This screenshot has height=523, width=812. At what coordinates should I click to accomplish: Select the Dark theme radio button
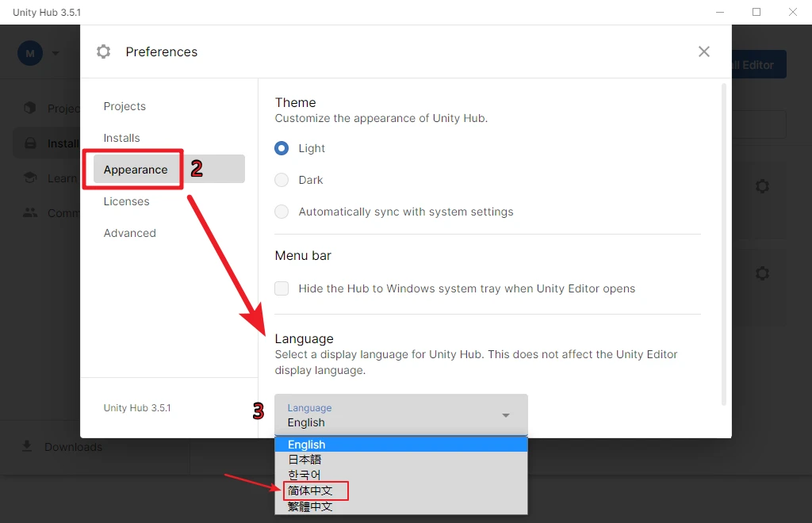pyautogui.click(x=282, y=180)
